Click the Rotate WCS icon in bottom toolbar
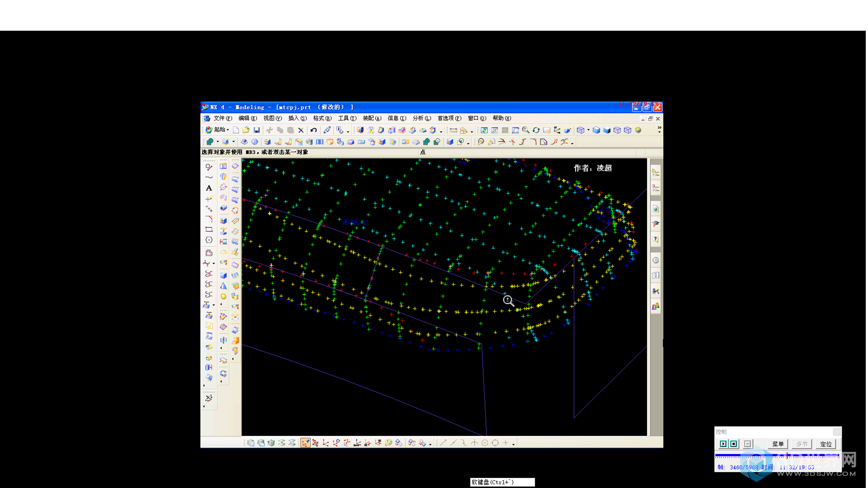This screenshot has height=488, width=868. click(x=336, y=443)
